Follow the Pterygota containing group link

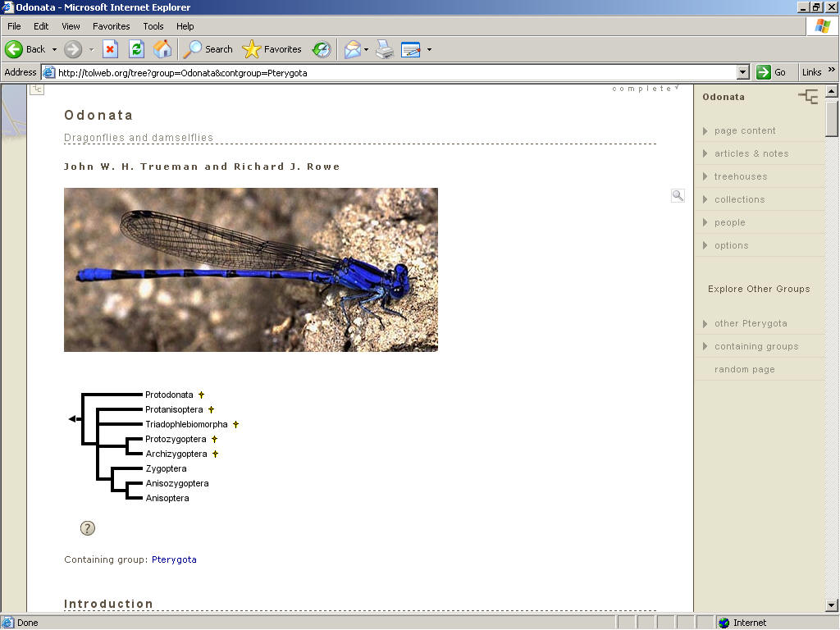[174, 559]
